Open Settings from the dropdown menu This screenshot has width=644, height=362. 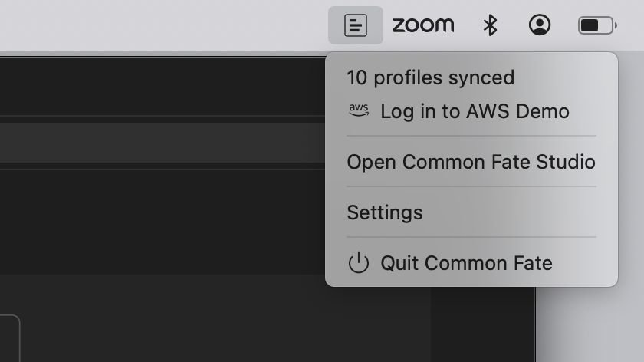385,212
